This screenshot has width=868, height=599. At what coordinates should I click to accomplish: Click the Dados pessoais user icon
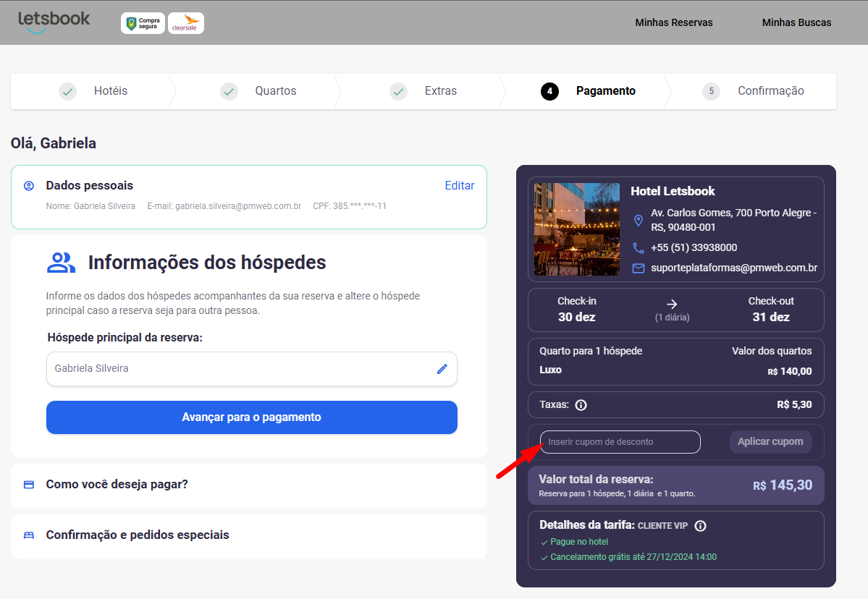point(29,186)
